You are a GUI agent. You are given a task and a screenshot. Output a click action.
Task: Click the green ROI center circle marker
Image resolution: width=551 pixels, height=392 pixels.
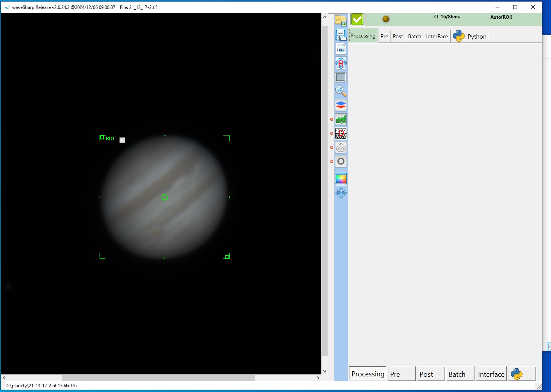[x=164, y=198]
